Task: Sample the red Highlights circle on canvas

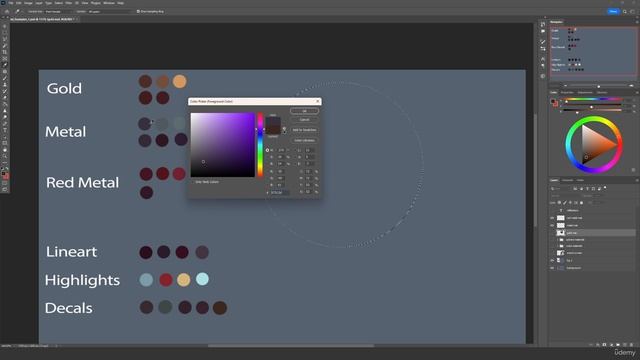Action: click(166, 280)
